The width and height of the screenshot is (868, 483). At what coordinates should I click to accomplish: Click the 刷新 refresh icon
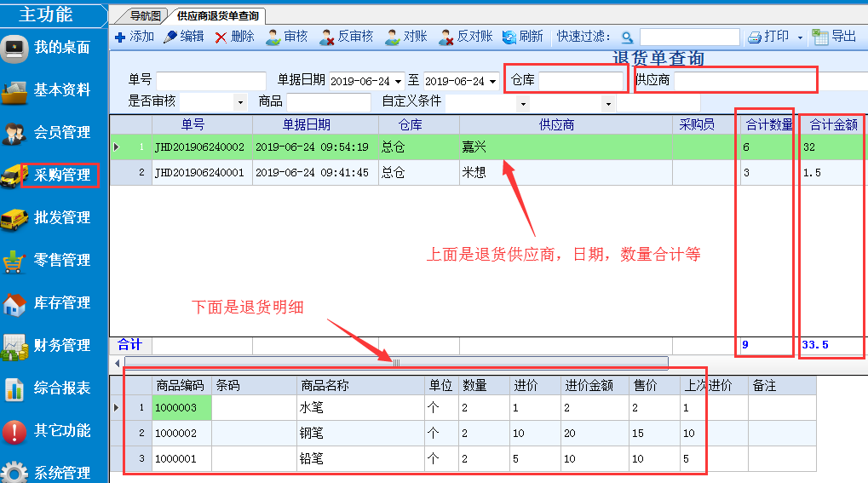[509, 37]
